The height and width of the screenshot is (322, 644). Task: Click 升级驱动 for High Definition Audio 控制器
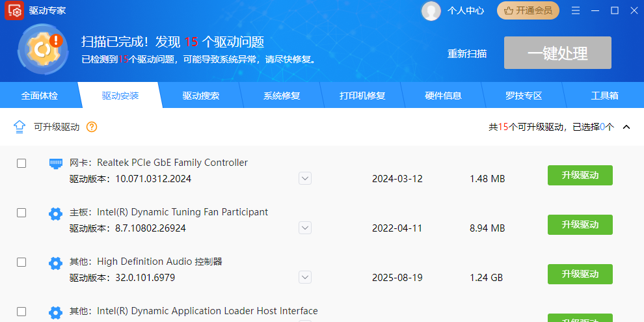580,274
